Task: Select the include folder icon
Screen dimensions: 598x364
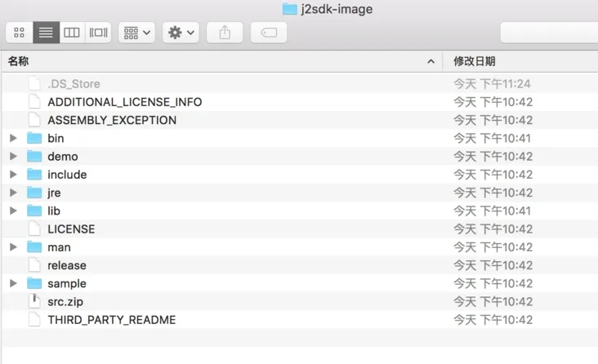Action: point(34,175)
